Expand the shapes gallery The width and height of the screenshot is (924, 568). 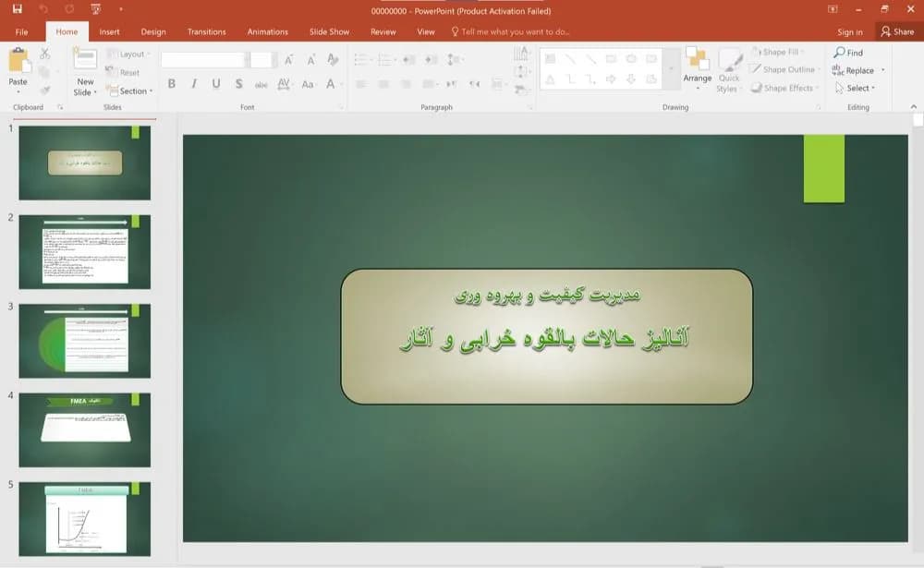[671, 69]
